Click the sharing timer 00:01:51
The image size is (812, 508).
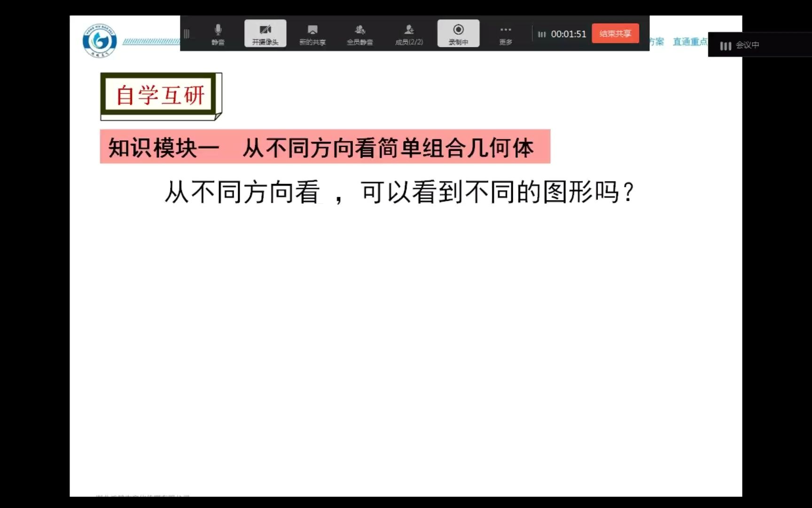pyautogui.click(x=569, y=34)
